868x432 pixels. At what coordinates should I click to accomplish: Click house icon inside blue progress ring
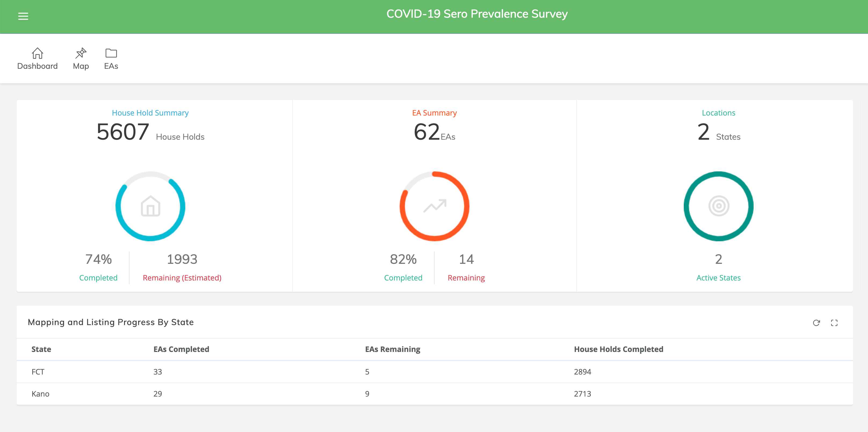point(150,206)
